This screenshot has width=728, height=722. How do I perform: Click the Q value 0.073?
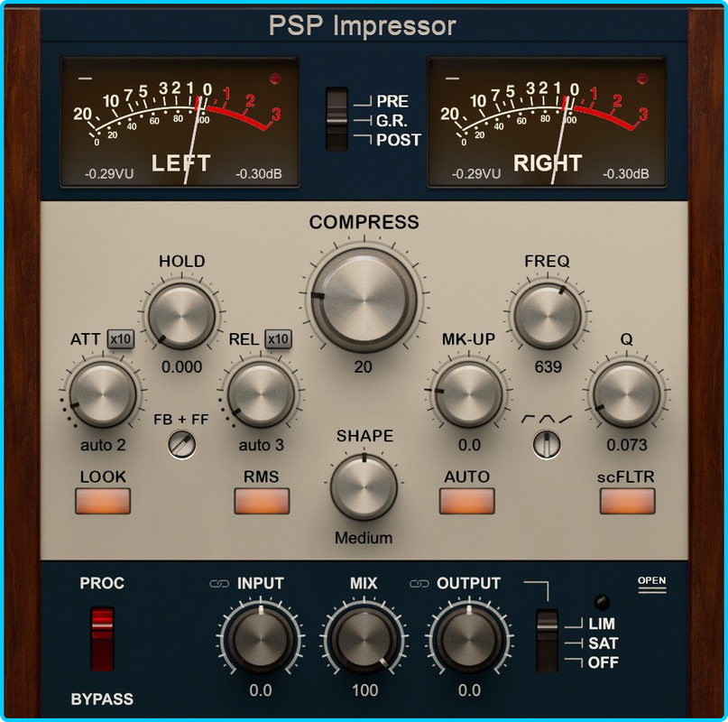(627, 445)
